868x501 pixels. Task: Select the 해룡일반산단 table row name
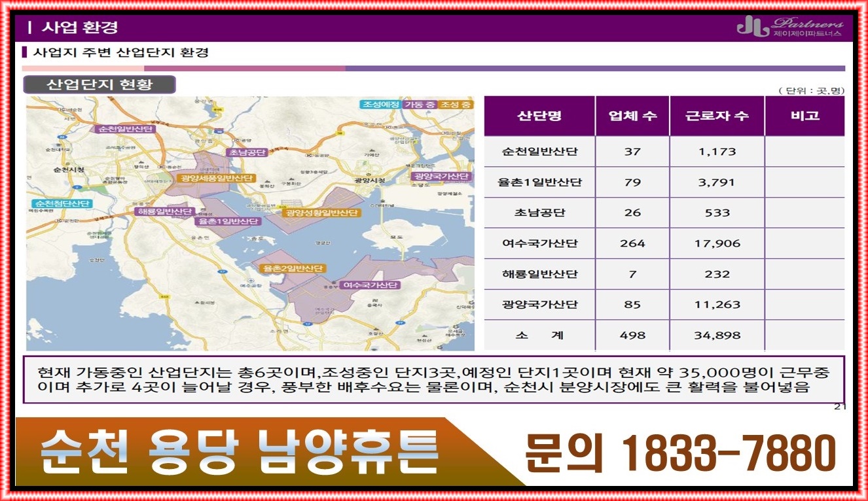point(539,274)
